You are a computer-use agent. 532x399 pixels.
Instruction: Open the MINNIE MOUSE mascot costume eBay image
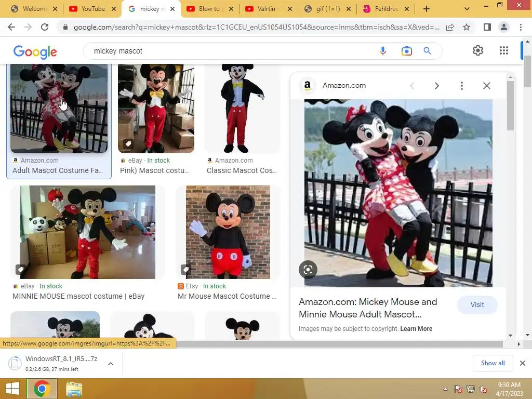point(87,232)
